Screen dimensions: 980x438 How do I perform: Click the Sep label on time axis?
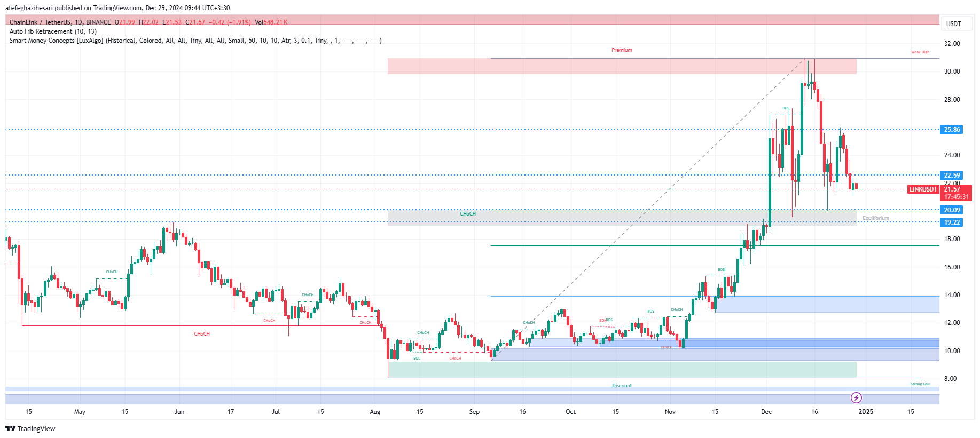point(474,412)
